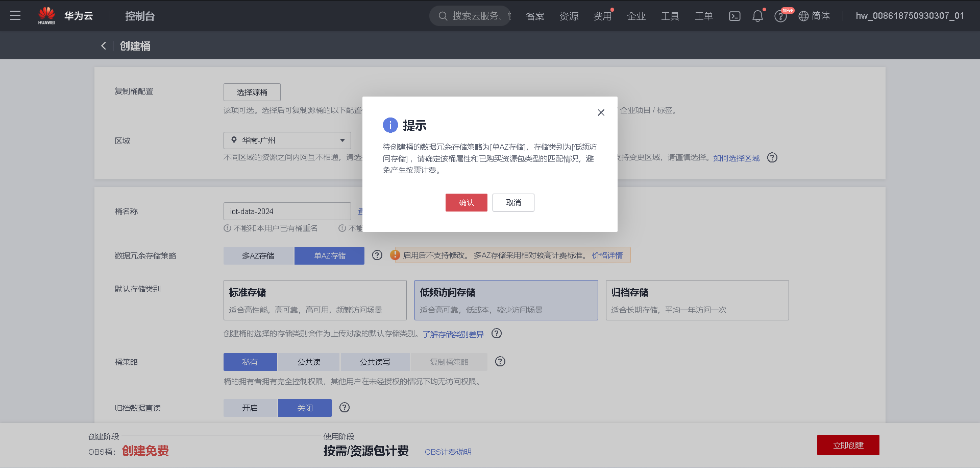Open help icon next to 数据冗余存储策略
Image resolution: width=980 pixels, height=468 pixels.
tap(377, 255)
